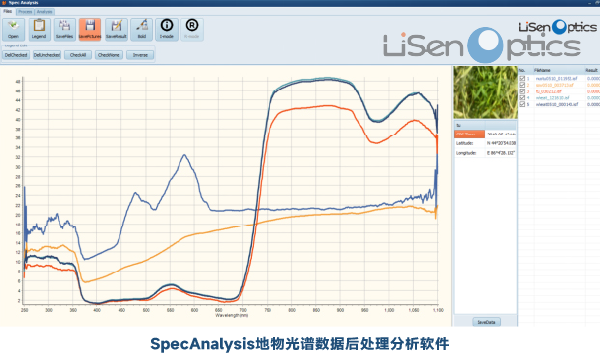600x363 pixels.
Task: Click the DelChecked button
Action: [x=16, y=55]
